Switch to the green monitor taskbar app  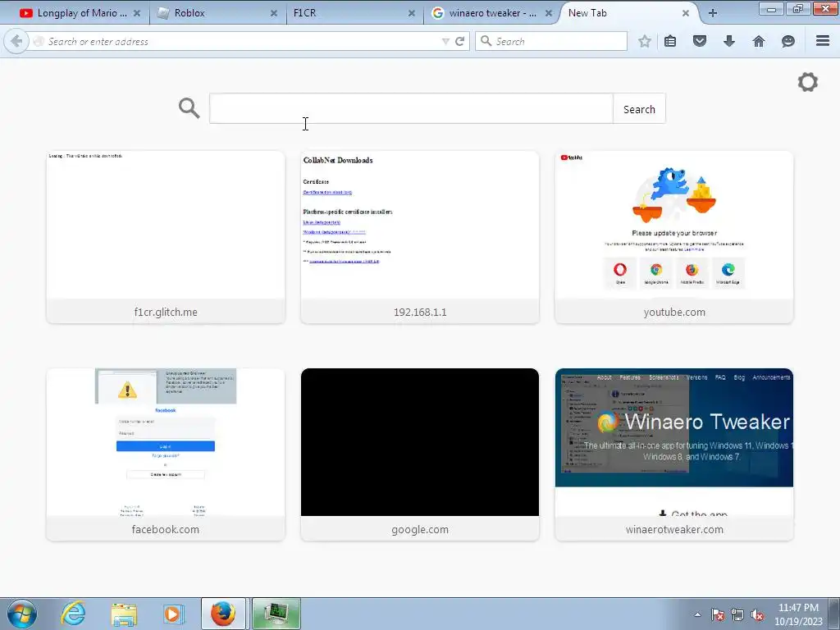(276, 614)
